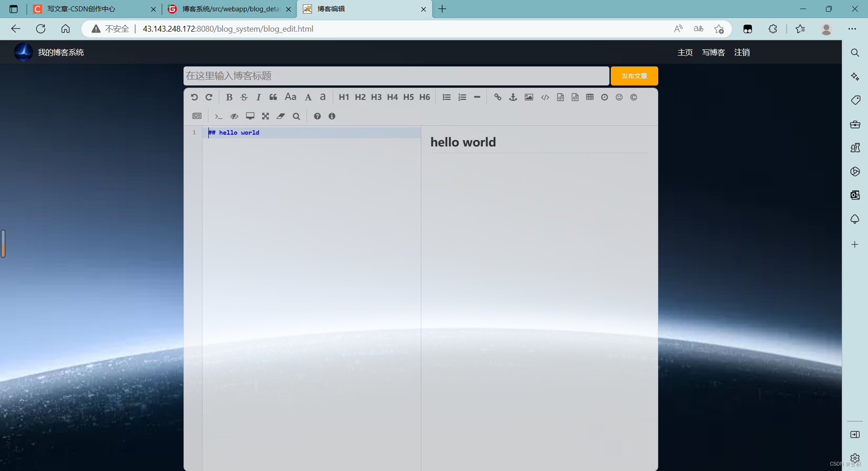Insert an image using the picture icon
The image size is (868, 471).
point(528,97)
